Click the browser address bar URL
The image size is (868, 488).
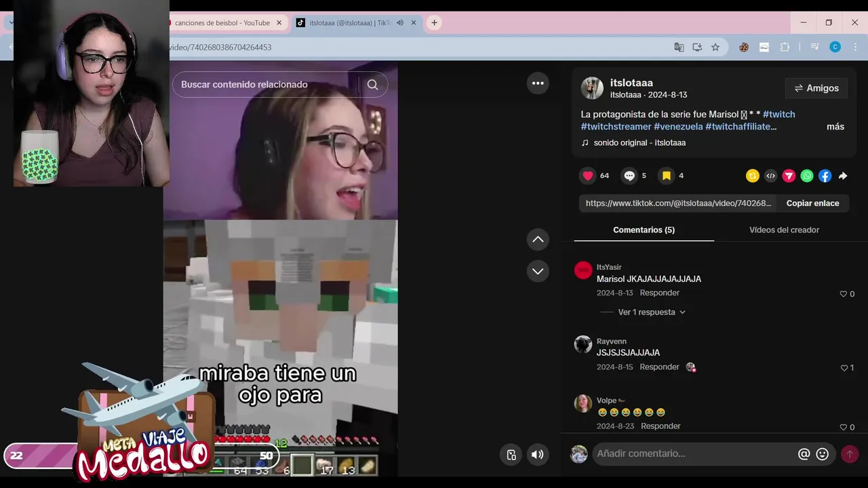point(221,47)
